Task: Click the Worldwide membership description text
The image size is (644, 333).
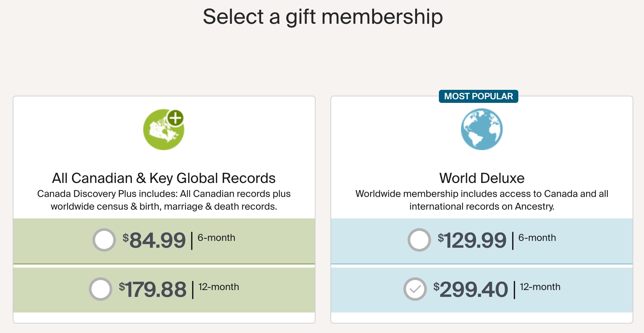Action: click(482, 200)
